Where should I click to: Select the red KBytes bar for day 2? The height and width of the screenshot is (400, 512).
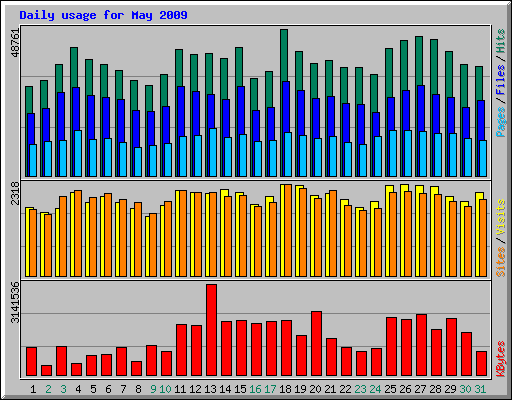click(46, 371)
